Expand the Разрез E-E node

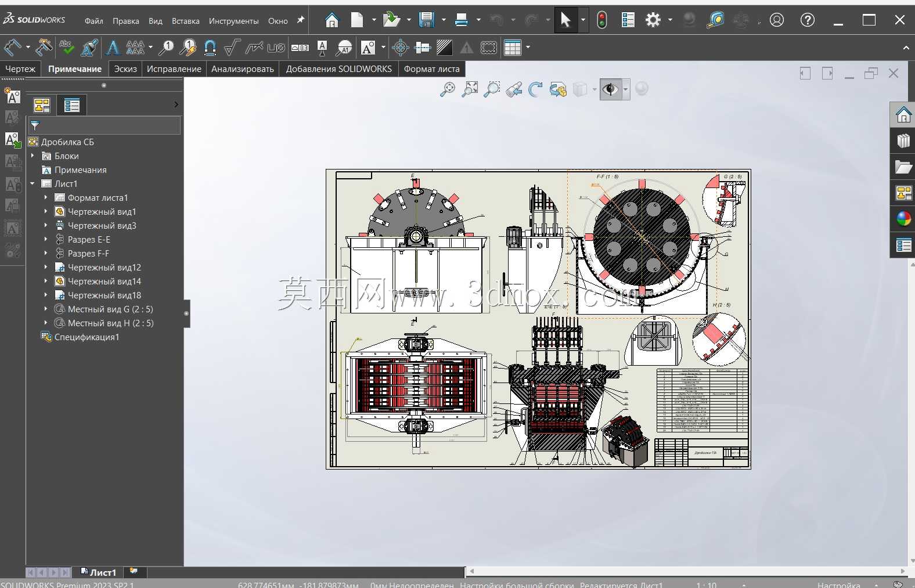(46, 239)
